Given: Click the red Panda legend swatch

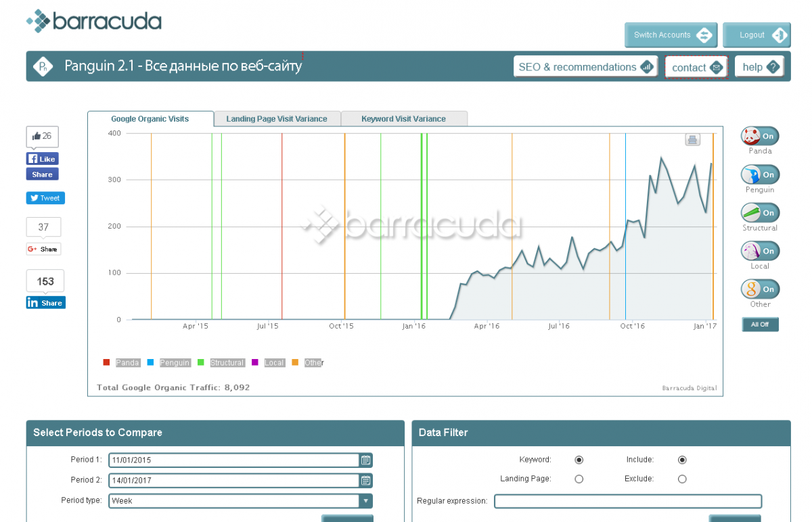Looking at the screenshot, I should 106,363.
